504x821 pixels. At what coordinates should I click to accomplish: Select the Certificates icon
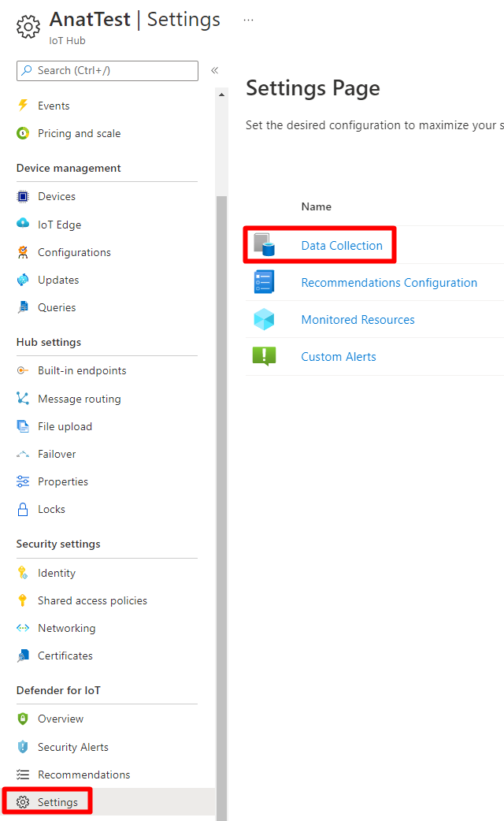[x=24, y=655]
